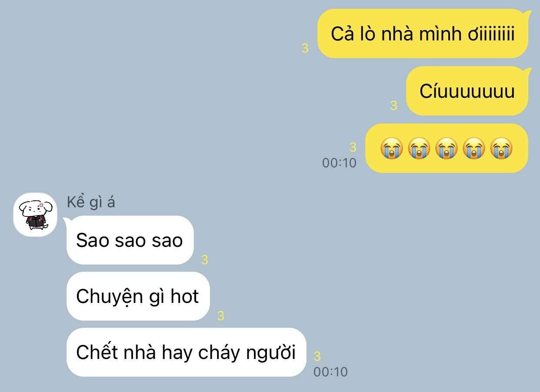Screen dimensions: 540x392
Task: Select the "Chuyện gì hot" message bubble
Action: pyautogui.click(x=138, y=296)
